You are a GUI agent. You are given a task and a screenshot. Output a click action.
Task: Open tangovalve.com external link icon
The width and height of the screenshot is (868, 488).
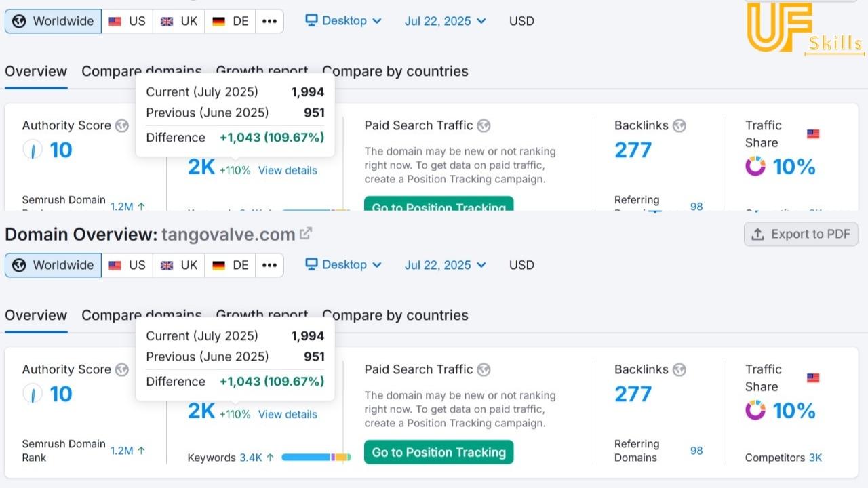[306, 234]
